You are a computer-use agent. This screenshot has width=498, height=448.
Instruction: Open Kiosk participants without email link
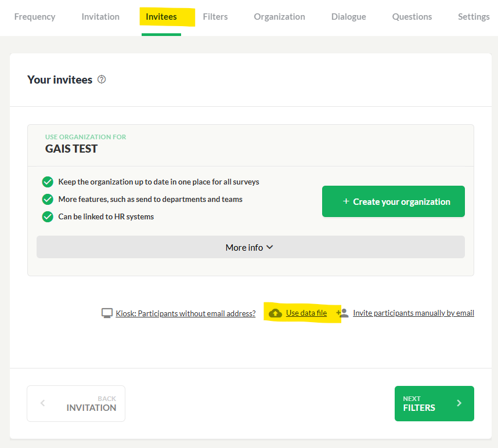coord(186,313)
